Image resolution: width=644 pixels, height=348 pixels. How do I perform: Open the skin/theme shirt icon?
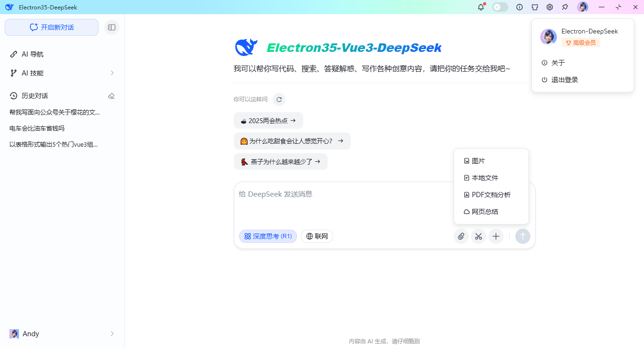coord(535,7)
